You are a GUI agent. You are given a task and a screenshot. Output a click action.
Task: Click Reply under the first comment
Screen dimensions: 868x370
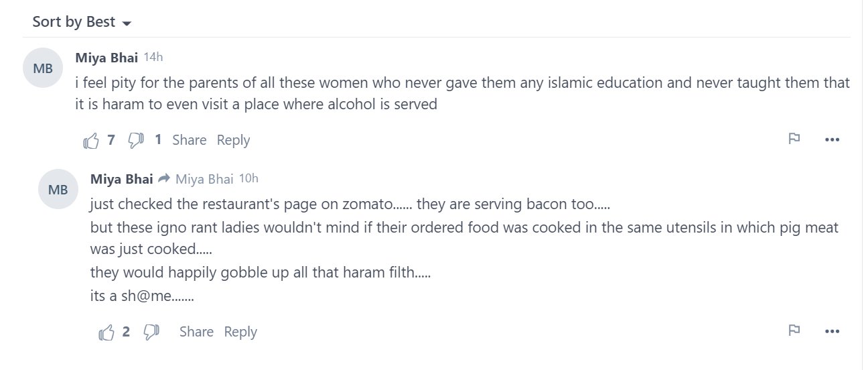coord(233,140)
